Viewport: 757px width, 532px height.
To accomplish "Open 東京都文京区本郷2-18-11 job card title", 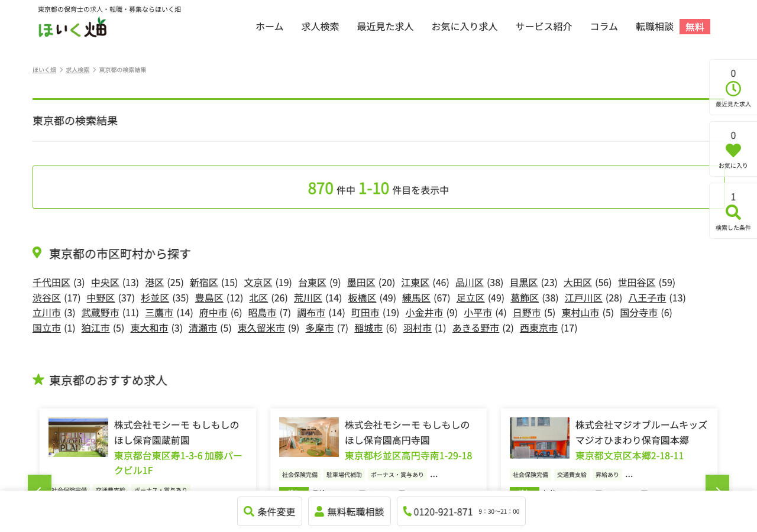I will pyautogui.click(x=630, y=456).
